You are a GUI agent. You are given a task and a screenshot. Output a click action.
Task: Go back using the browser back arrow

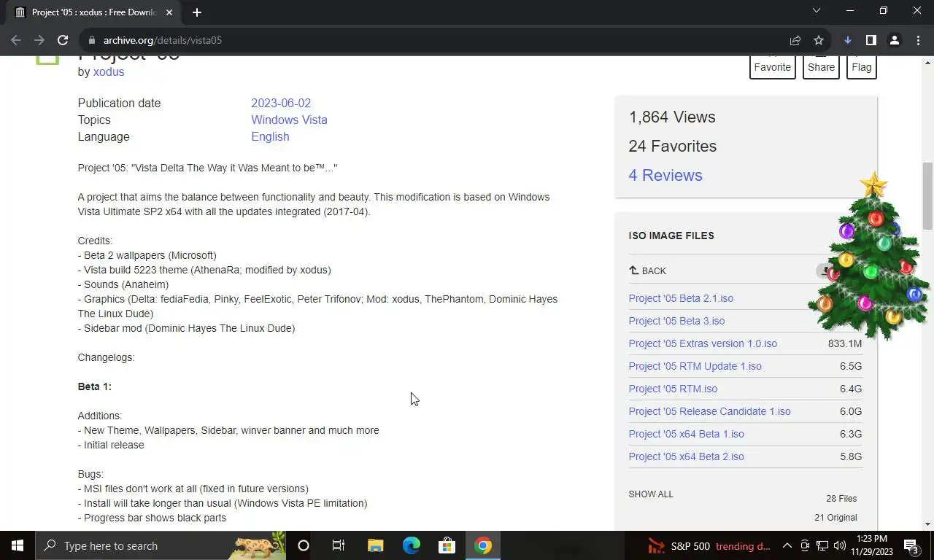click(x=16, y=40)
